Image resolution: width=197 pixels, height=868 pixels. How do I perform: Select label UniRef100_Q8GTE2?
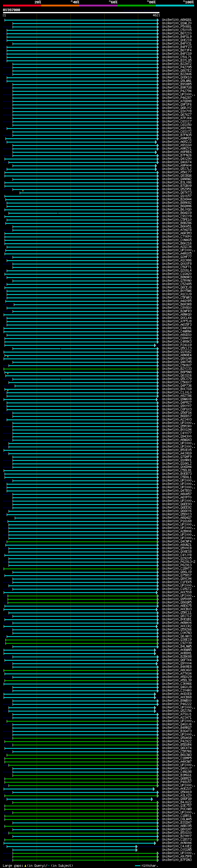point(177,71)
